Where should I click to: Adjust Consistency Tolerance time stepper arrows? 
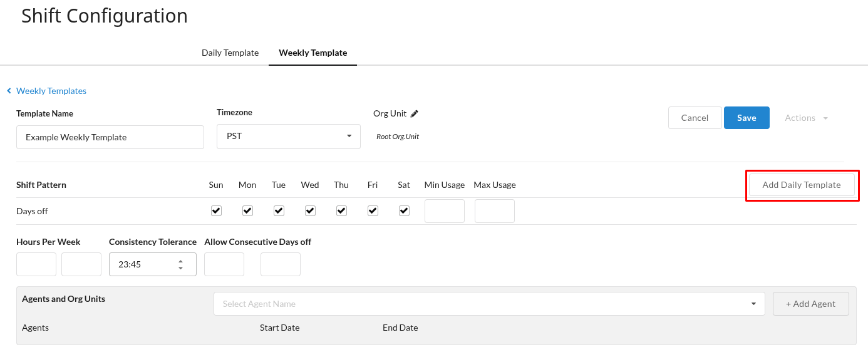(x=180, y=264)
